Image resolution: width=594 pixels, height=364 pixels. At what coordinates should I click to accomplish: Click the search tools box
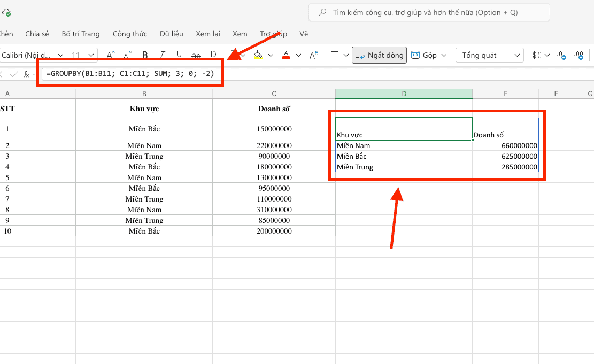tap(429, 12)
